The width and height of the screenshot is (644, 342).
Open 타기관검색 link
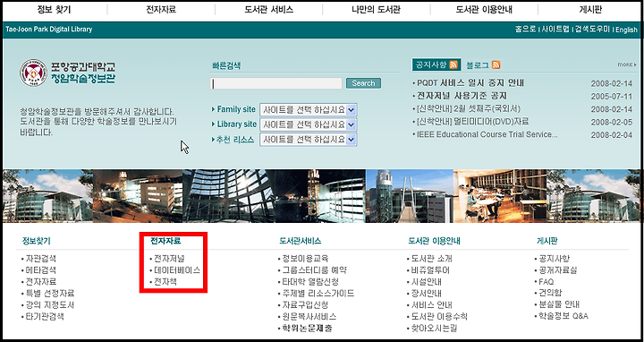(x=45, y=317)
